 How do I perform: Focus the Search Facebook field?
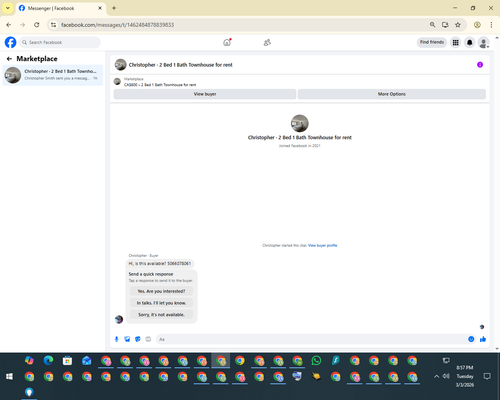(x=60, y=42)
